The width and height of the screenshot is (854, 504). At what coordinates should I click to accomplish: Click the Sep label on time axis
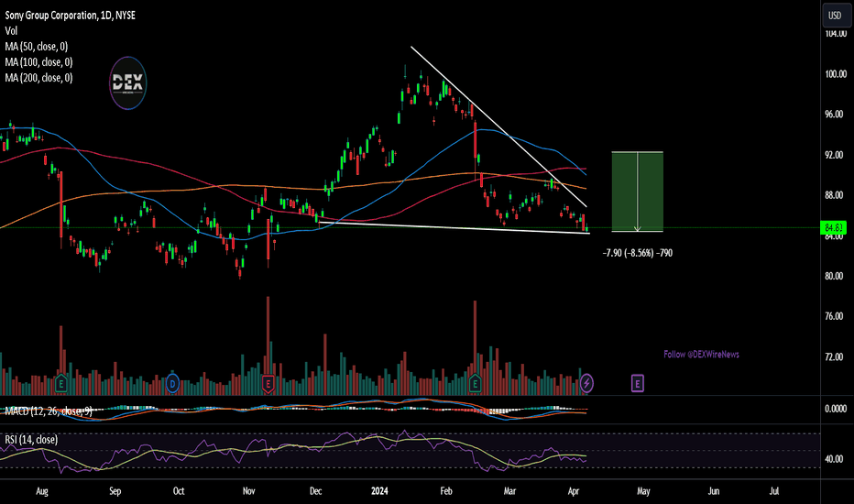pos(115,491)
